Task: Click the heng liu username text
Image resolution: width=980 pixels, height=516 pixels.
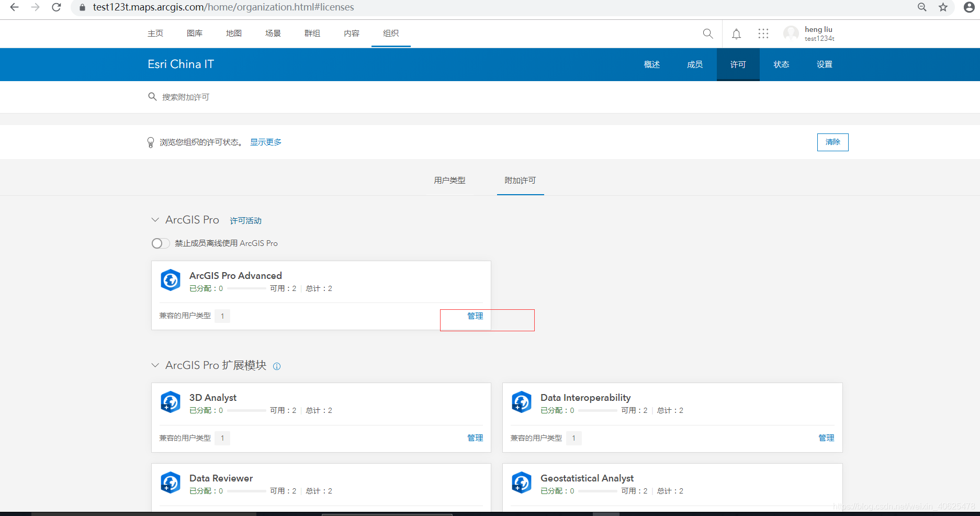Action: tap(818, 30)
